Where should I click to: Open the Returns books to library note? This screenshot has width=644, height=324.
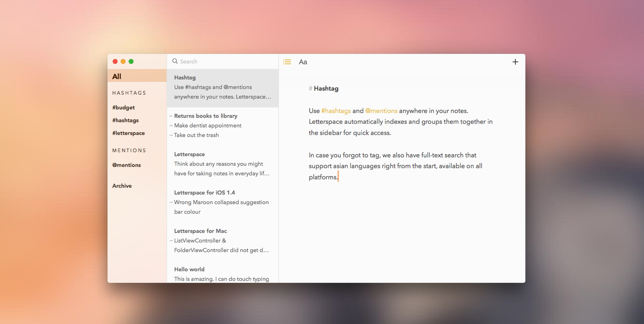206,116
